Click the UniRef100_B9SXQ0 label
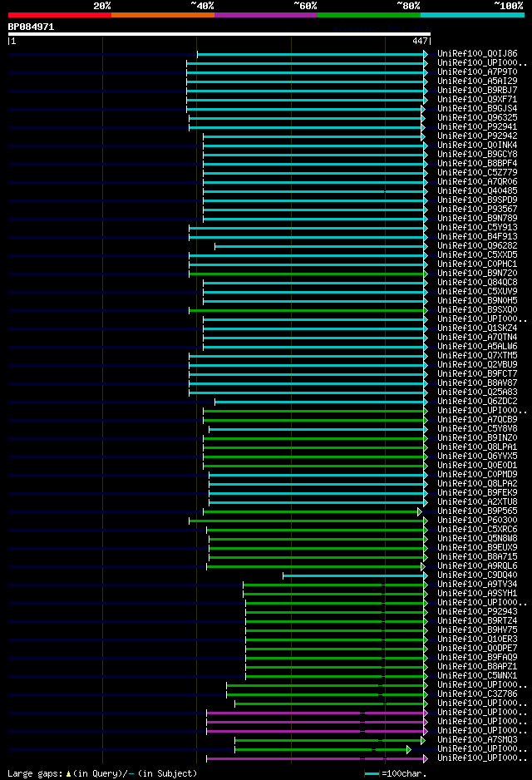The image size is (532, 780). click(477, 309)
